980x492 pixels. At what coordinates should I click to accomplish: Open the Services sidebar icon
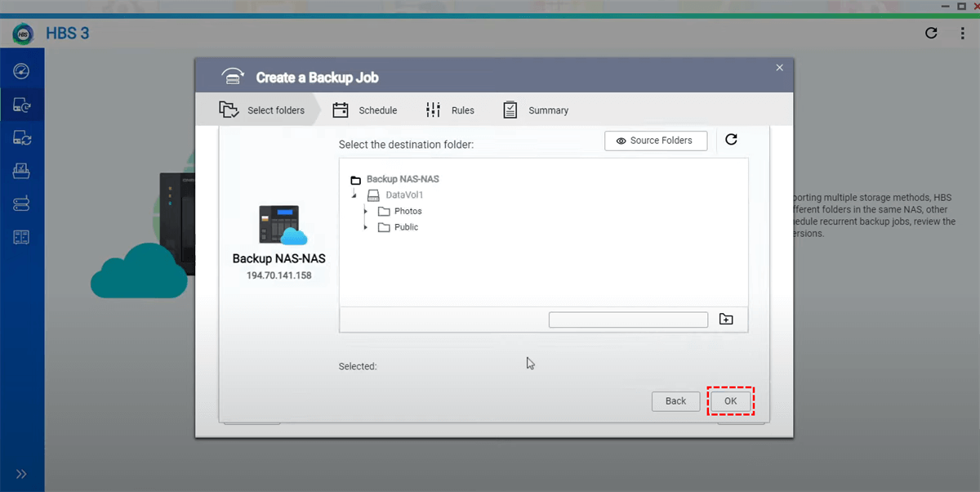(22, 237)
